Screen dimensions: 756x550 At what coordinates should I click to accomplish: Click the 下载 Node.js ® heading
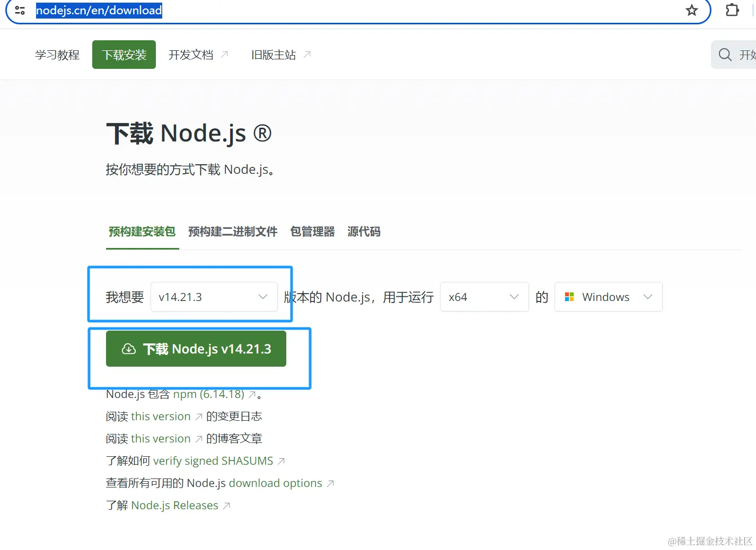(x=189, y=133)
